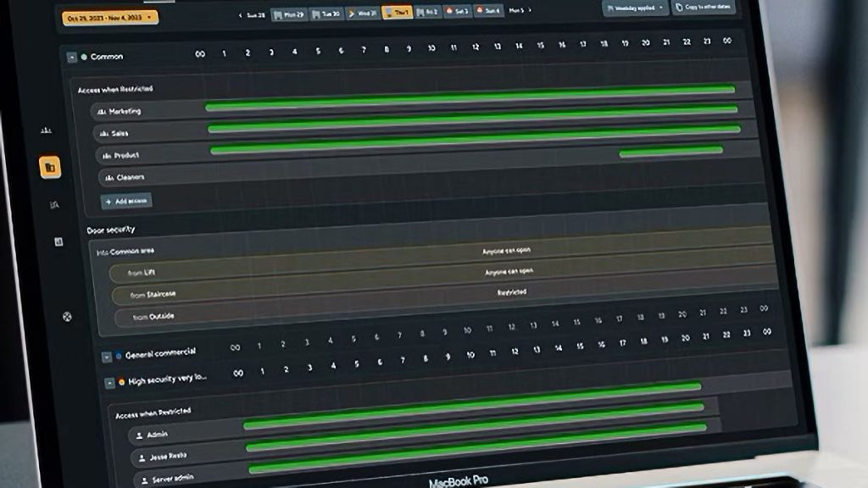Select the Thu 1 day tab
The image size is (868, 488).
click(397, 13)
